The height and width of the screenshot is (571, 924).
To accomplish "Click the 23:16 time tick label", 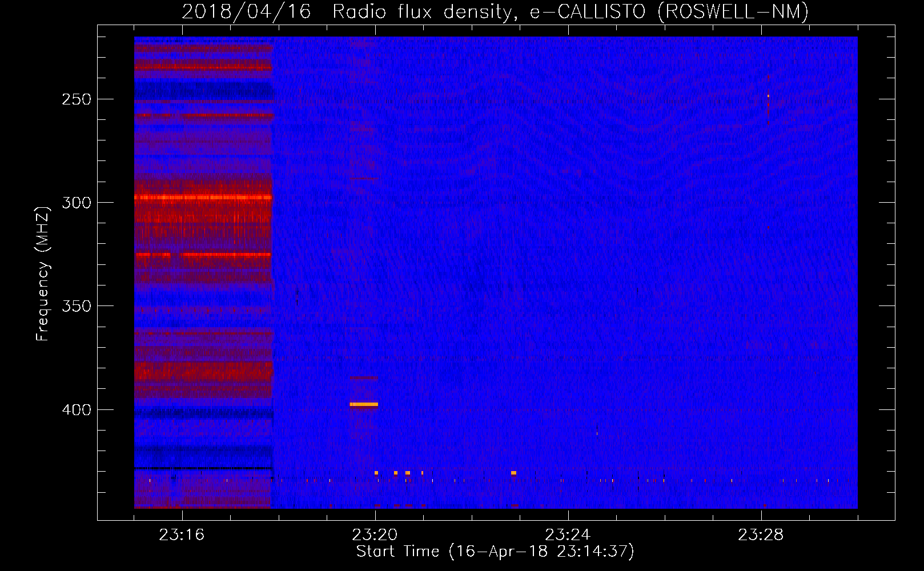I will pos(182,535).
